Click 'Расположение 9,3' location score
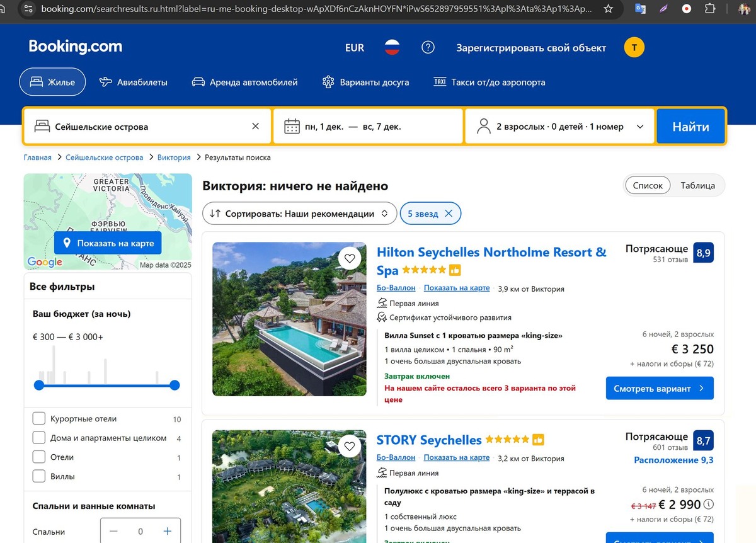The height and width of the screenshot is (543, 756). (673, 460)
